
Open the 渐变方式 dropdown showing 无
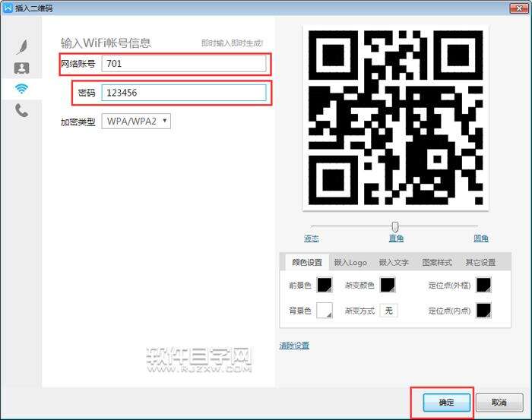[389, 310]
